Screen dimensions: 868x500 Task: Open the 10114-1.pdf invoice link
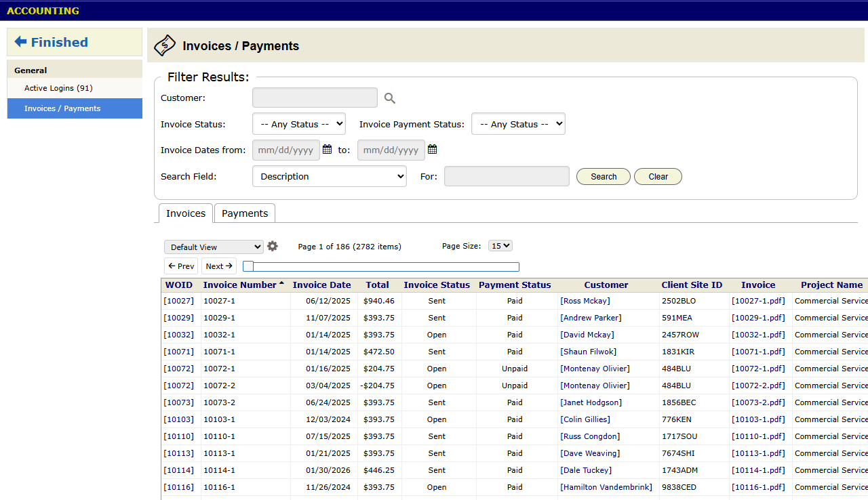(758, 470)
